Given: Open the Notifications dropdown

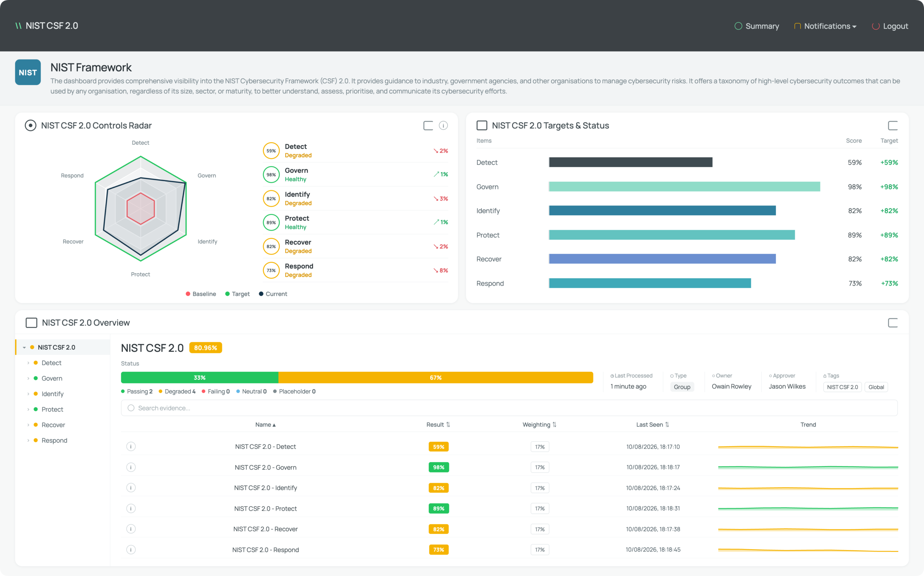Looking at the screenshot, I should click(x=825, y=26).
